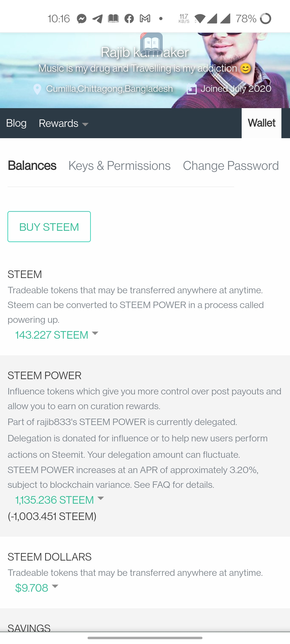This screenshot has height=644, width=290.
Task: Go to Change Password section
Action: [231, 166]
